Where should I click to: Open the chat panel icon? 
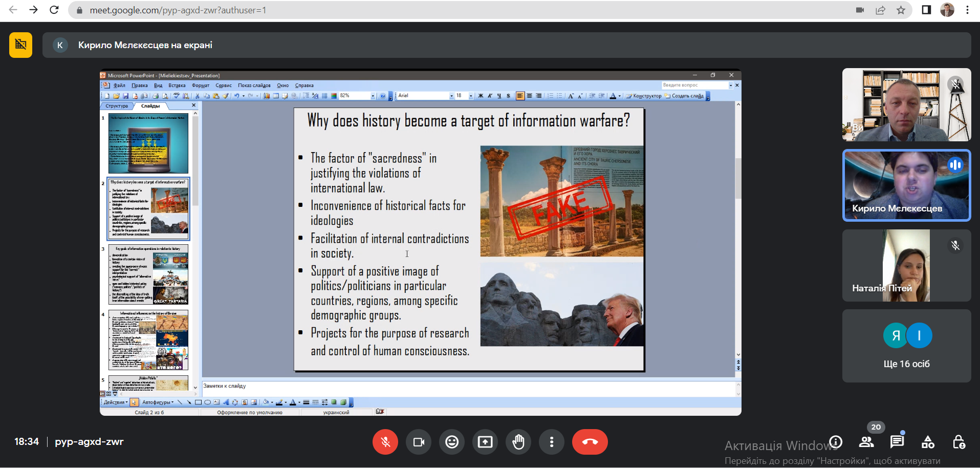[x=897, y=442]
